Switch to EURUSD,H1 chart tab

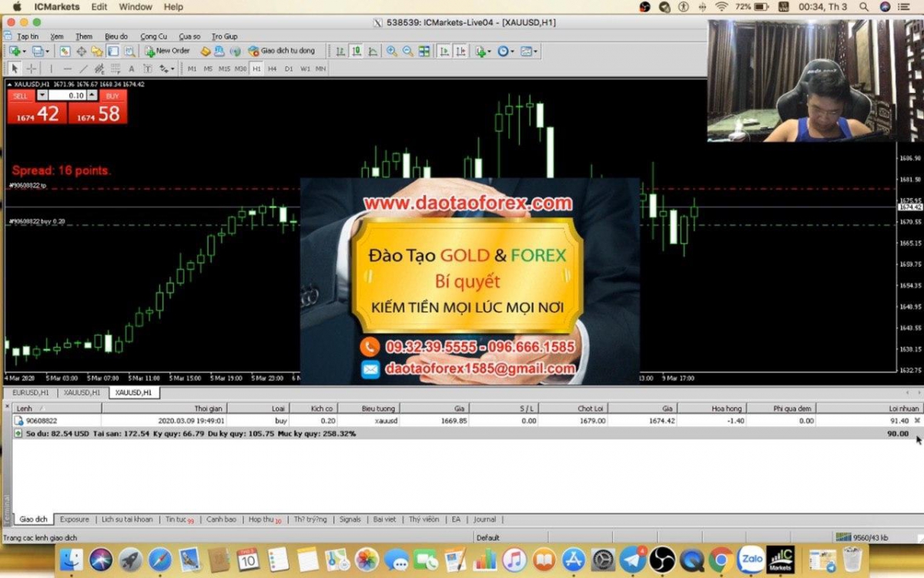coord(30,392)
